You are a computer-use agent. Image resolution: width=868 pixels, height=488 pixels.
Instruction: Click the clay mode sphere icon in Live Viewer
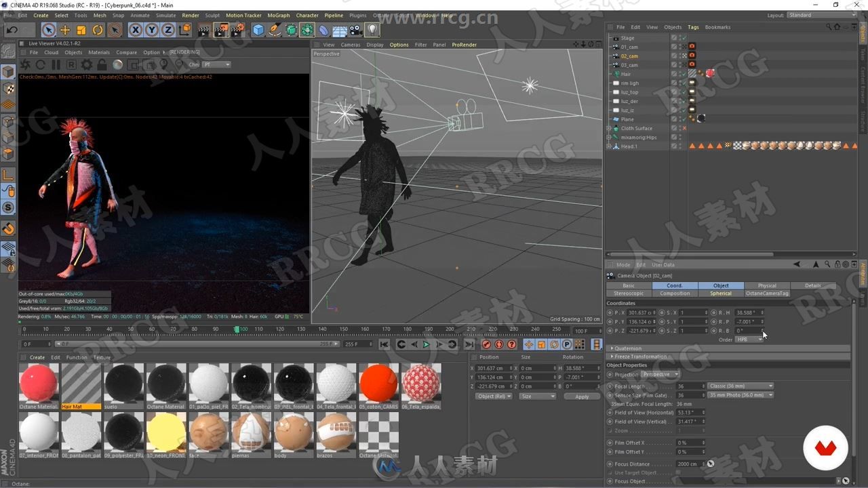pos(117,64)
